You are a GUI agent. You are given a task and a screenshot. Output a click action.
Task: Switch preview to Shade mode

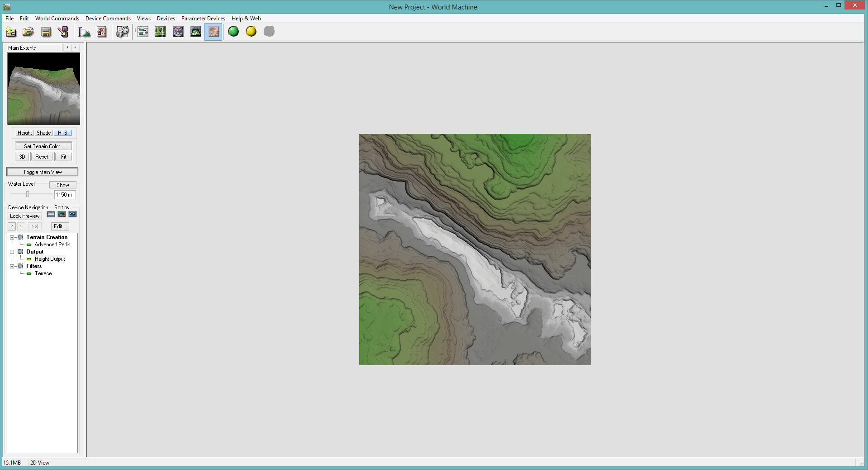tap(44, 133)
